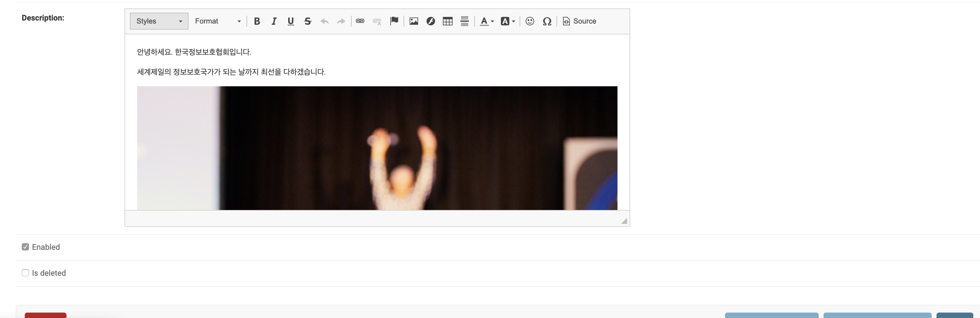Insert an anchor using flag icon

click(394, 21)
